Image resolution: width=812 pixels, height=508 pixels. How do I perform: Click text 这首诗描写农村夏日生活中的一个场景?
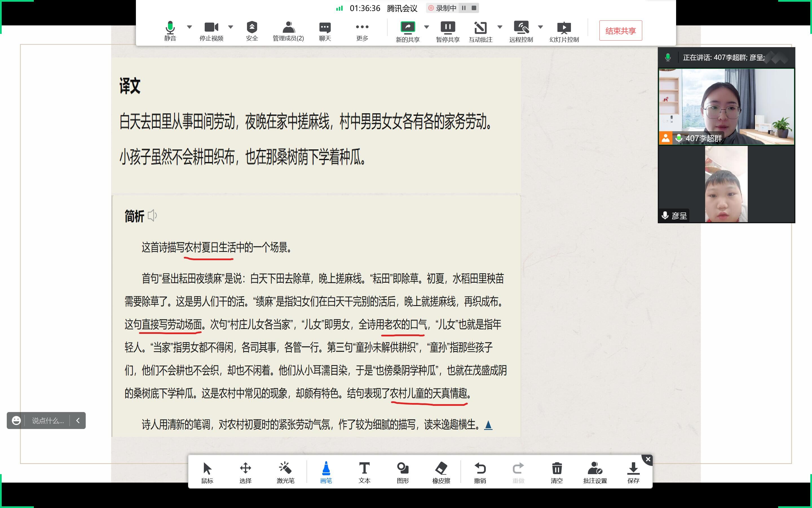(217, 248)
